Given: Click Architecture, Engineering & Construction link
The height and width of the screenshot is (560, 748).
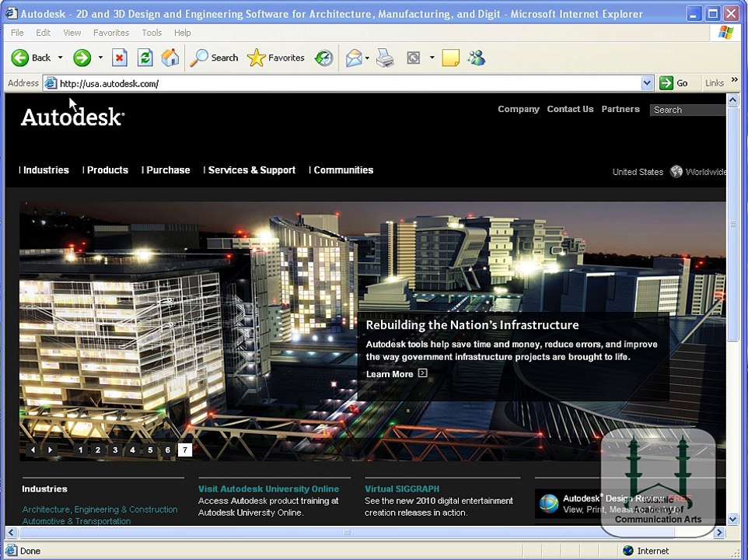Looking at the screenshot, I should 100,509.
